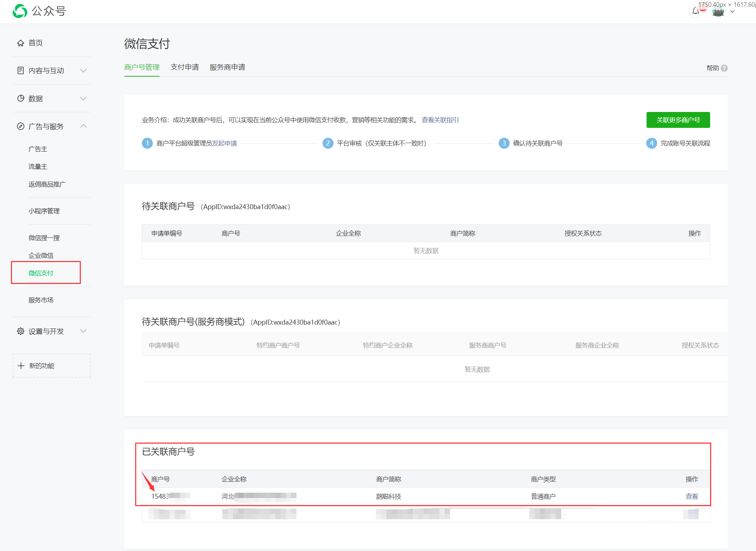Open 流量主 in the sidebar
This screenshot has width=756, height=551.
[38, 166]
